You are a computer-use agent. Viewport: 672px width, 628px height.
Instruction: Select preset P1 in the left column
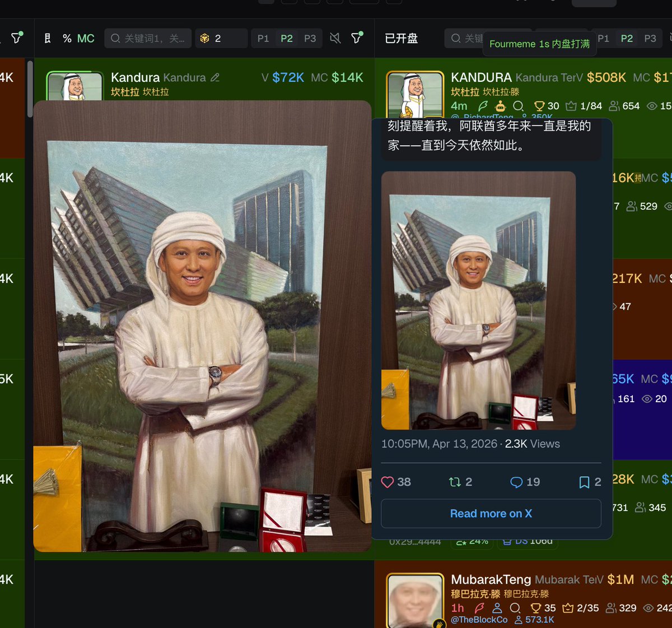263,38
